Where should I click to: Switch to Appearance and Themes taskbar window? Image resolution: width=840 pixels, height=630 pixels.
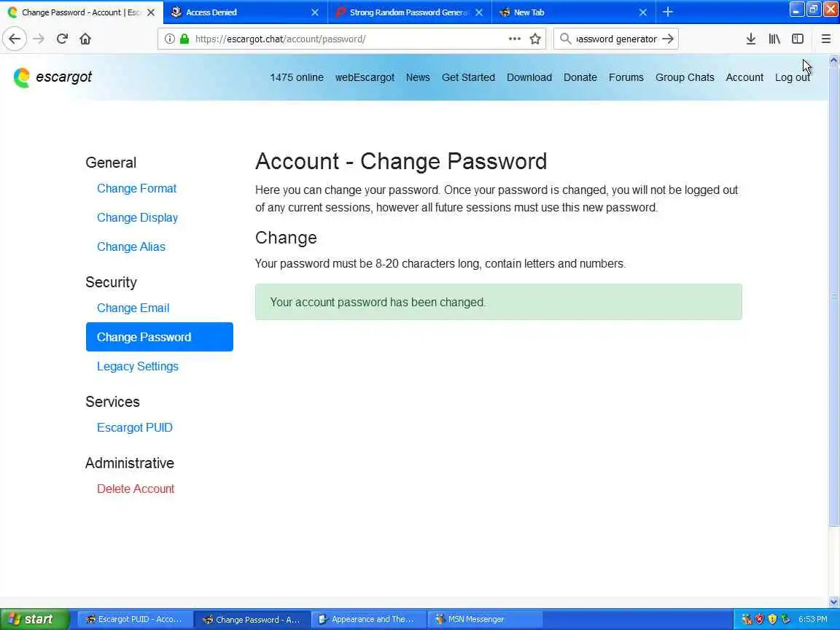pos(368,619)
